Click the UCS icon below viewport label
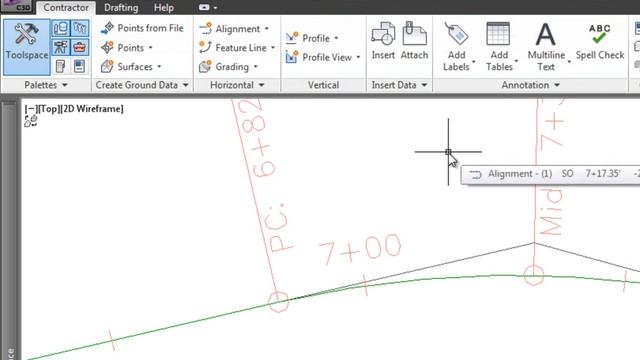Viewport: 640px width, 360px height. click(31, 121)
